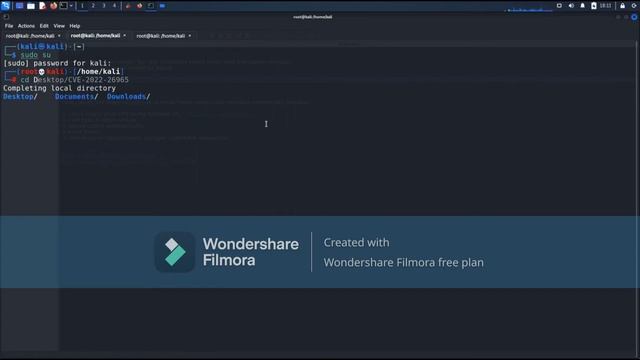Open the Edit menu
This screenshot has height=360, width=640.
pyautogui.click(x=44, y=26)
